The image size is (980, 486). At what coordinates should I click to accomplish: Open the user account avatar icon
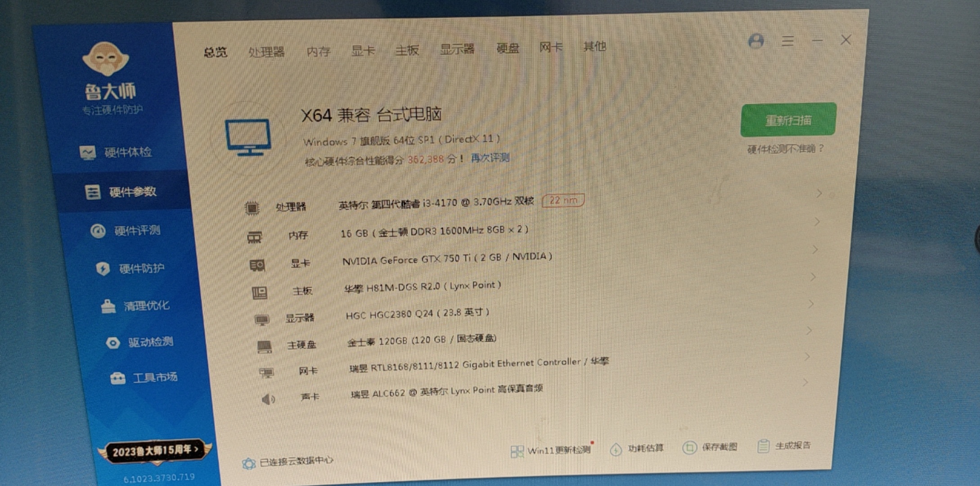(756, 41)
